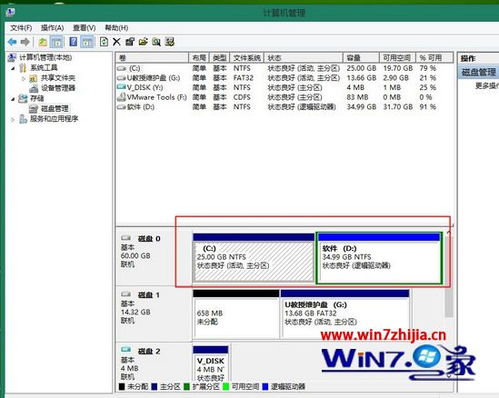Expand the 服务和应用程序 tree node
The image size is (499, 398).
[x=13, y=119]
